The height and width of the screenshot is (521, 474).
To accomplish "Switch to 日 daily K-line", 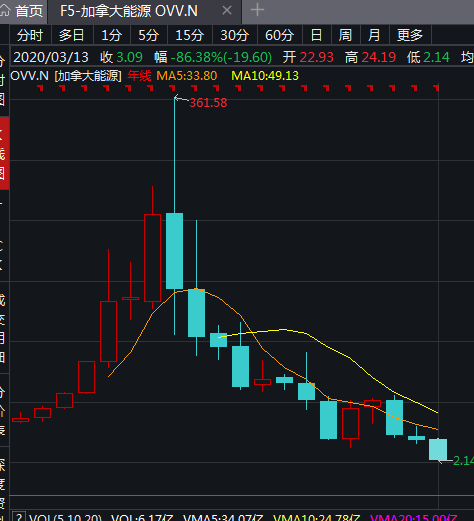I will tap(316, 35).
